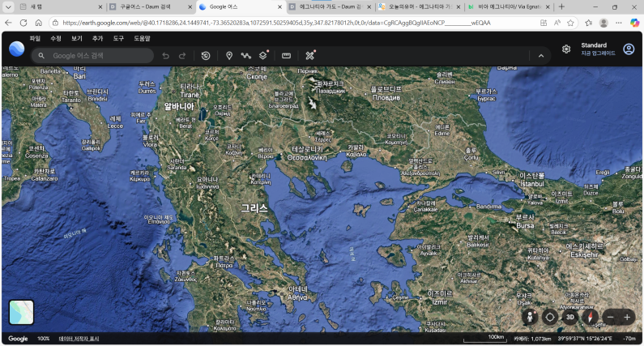Click the upgrade now link under Standard

[598, 53]
